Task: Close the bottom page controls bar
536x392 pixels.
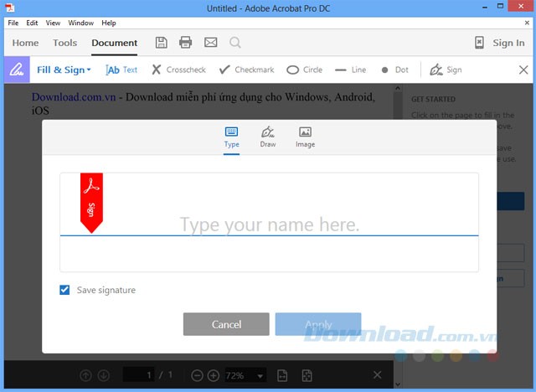Action: pyautogui.click(x=378, y=375)
